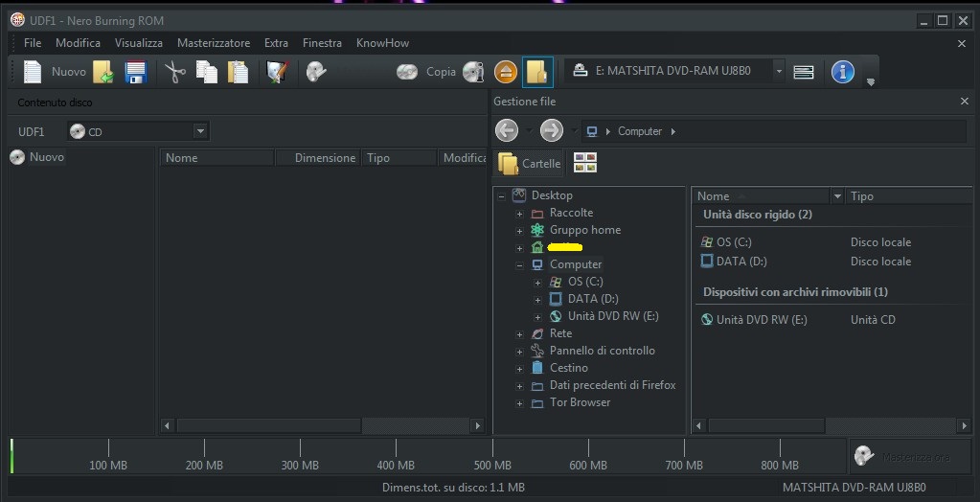The height and width of the screenshot is (502, 980).
Task: Expand the Raccolte tree node
Action: pos(519,214)
